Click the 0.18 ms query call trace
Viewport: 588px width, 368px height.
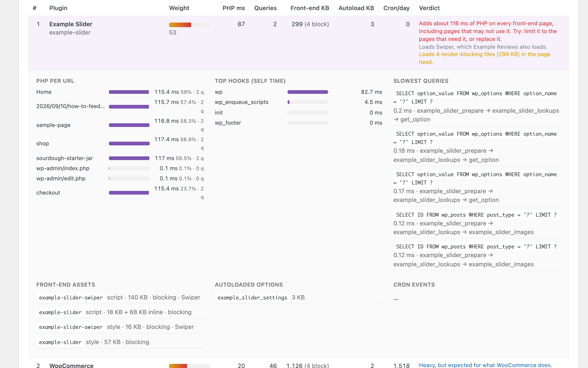pyautogui.click(x=446, y=155)
